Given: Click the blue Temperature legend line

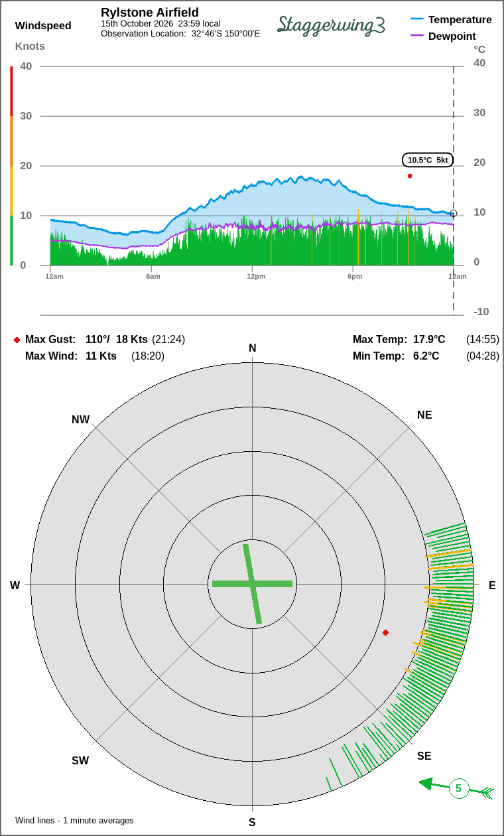Looking at the screenshot, I should (417, 19).
